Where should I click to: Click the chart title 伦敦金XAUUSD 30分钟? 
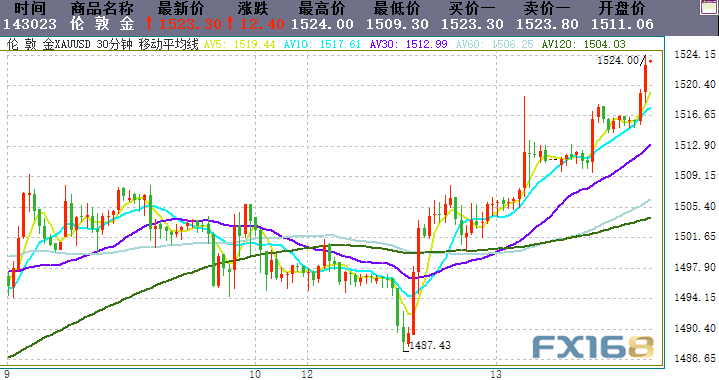pos(69,44)
